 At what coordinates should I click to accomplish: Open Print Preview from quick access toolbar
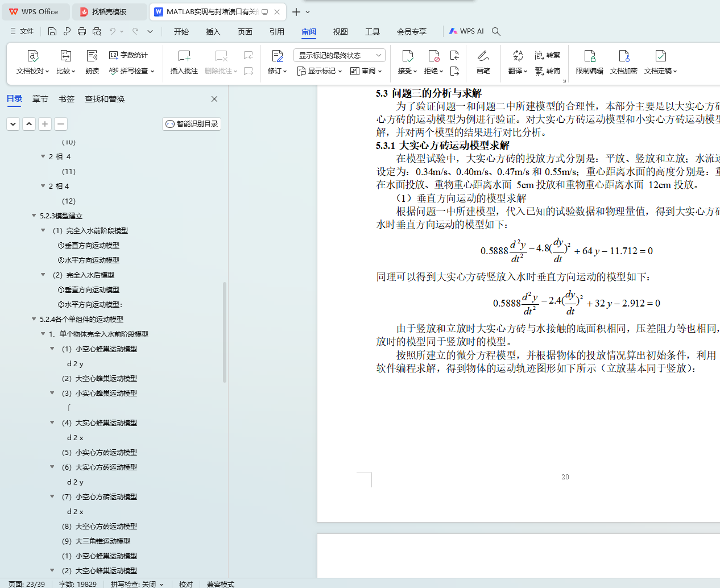click(x=97, y=32)
